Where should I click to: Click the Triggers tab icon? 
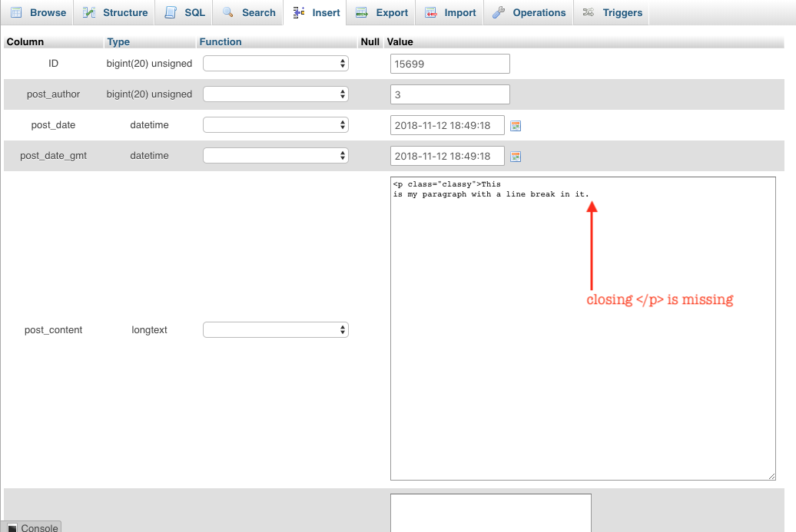[x=589, y=12]
